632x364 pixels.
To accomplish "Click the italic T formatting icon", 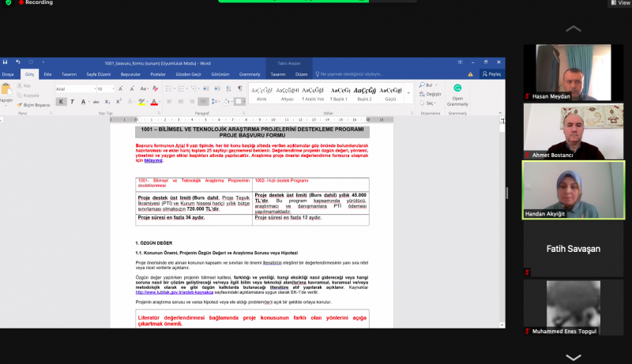I will click(72, 102).
